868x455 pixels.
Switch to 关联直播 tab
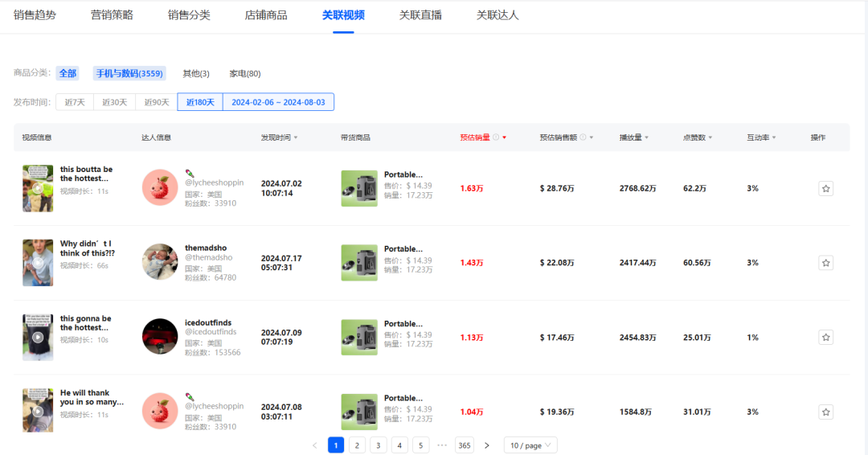pos(420,15)
